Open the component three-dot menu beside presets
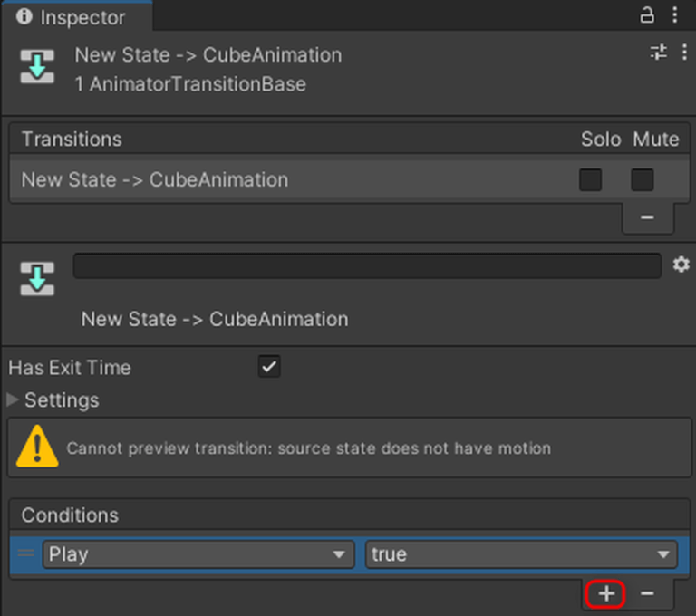The width and height of the screenshot is (696, 616). [683, 53]
